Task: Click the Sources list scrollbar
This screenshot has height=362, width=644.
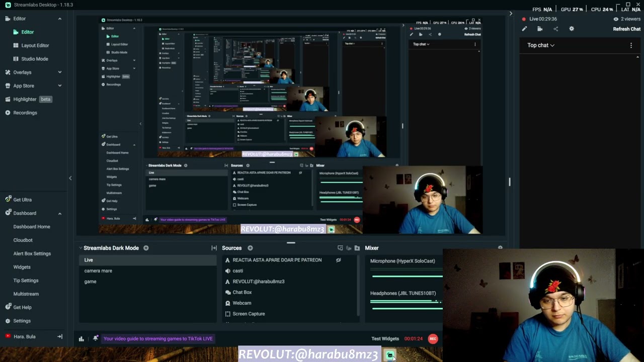Action: [358, 286]
